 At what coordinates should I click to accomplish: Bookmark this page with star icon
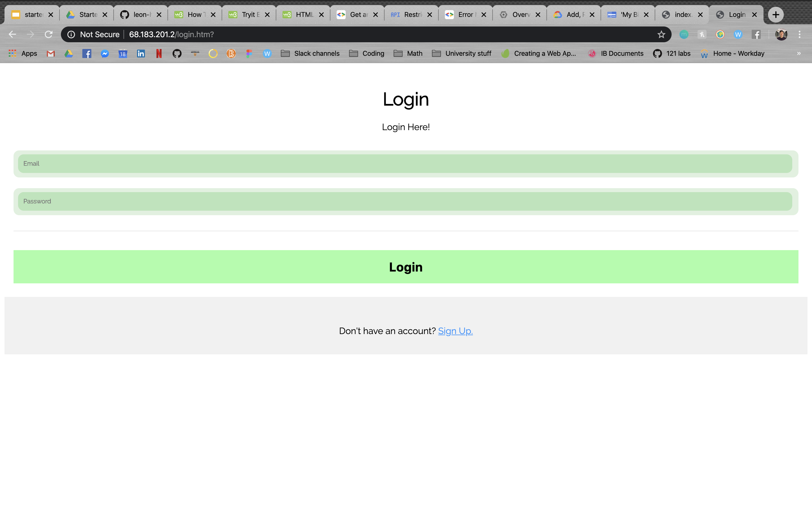(661, 34)
